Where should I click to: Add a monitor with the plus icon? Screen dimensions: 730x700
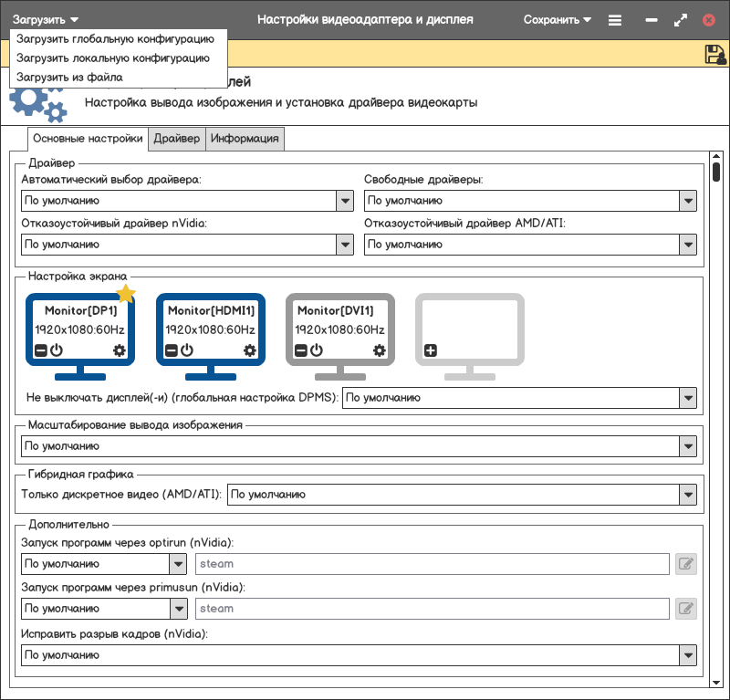(x=431, y=350)
